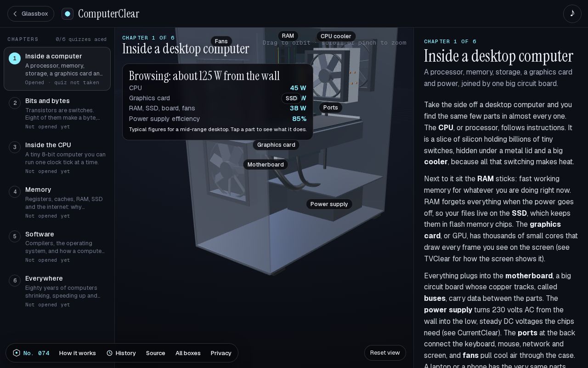Open chapter 5 Software
The image size is (588, 368).
(x=57, y=247)
